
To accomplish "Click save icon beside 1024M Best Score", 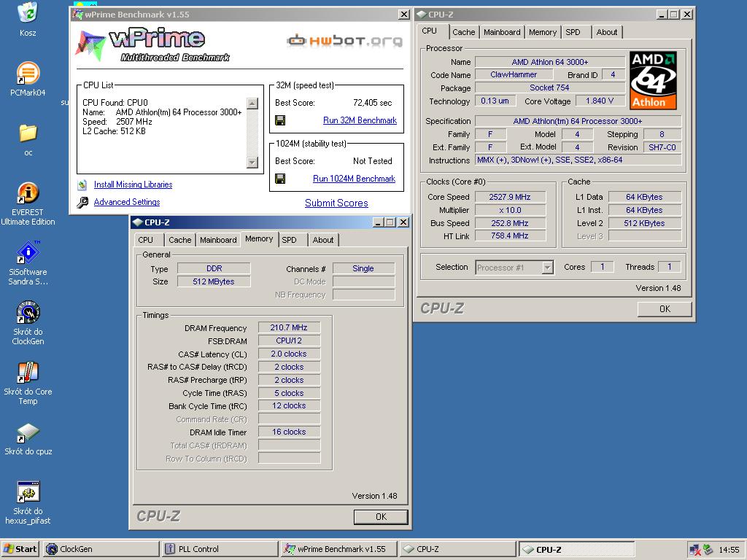I will (280, 179).
